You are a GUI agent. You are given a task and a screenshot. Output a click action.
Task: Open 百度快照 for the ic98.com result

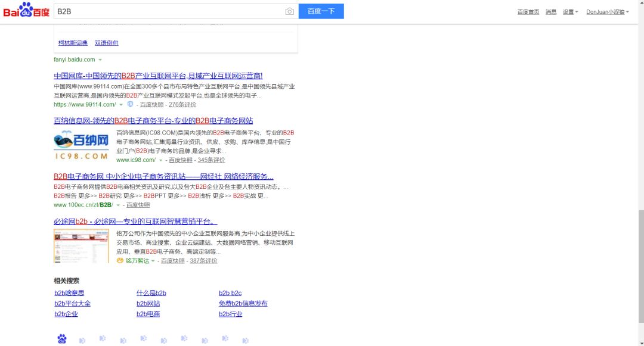[180, 160]
